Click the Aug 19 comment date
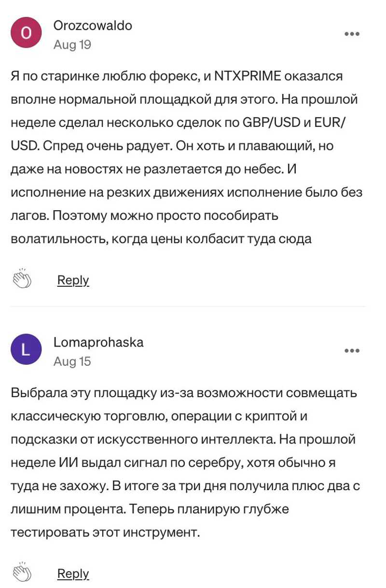This screenshot has height=588, width=386. coord(72,45)
